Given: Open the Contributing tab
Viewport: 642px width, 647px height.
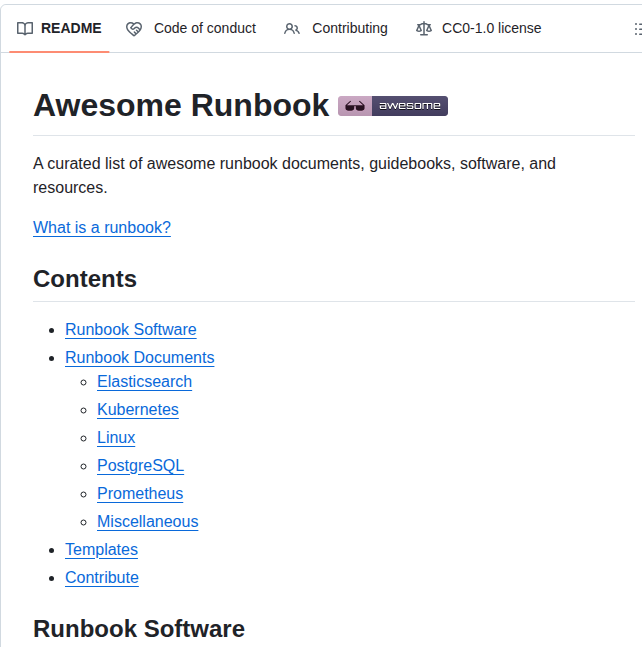Looking at the screenshot, I should 335,28.
